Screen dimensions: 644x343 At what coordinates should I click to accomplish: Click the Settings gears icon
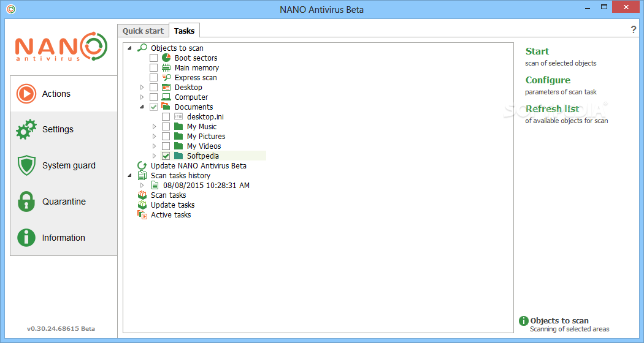[26, 129]
